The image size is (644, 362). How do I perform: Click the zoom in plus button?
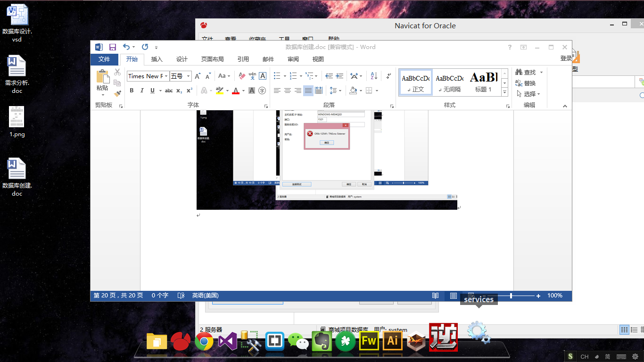coord(538,296)
